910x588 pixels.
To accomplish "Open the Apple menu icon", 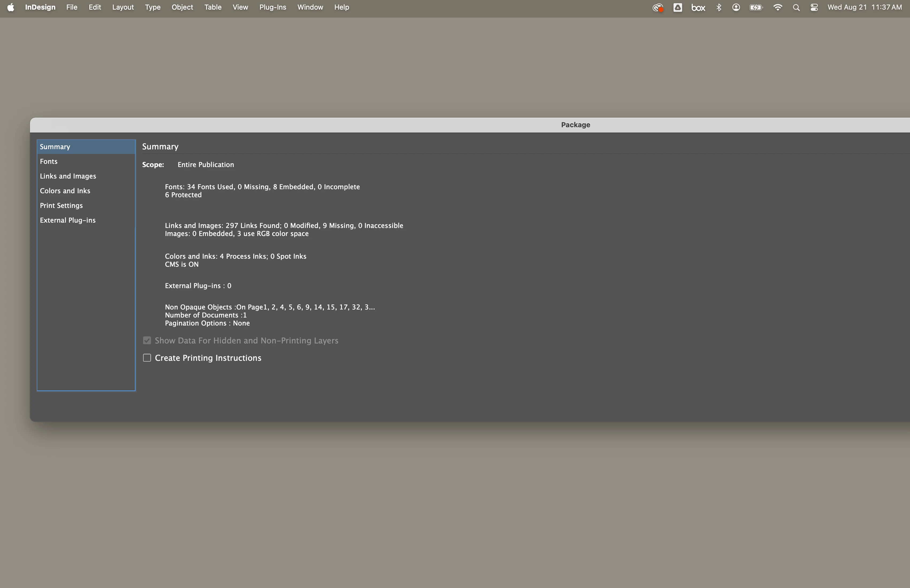I will (11, 7).
